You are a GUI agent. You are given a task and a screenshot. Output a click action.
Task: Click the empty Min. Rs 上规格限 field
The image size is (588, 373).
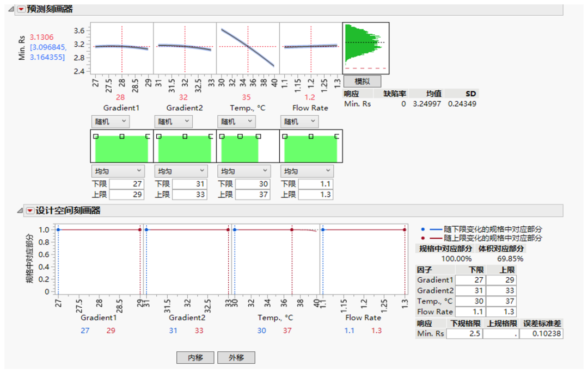501,334
